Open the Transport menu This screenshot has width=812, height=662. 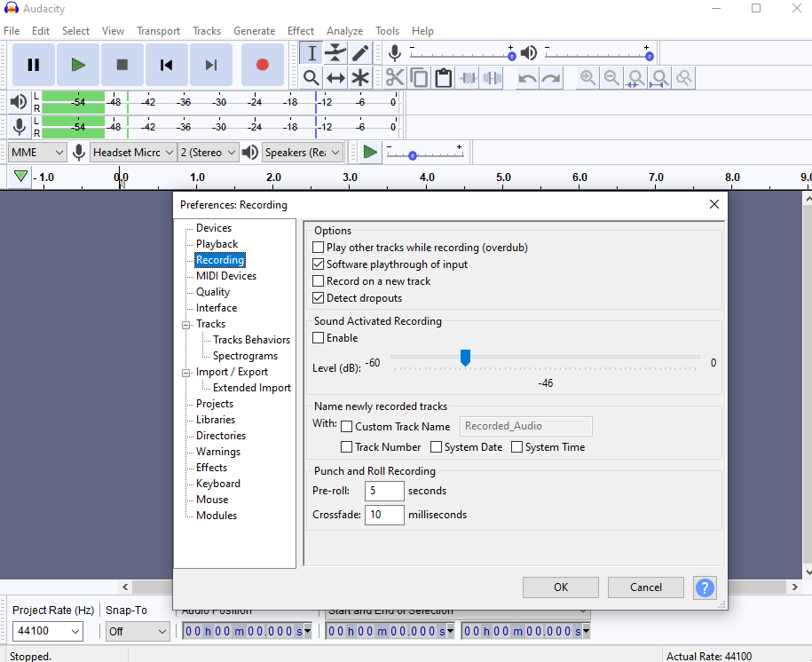click(x=158, y=30)
